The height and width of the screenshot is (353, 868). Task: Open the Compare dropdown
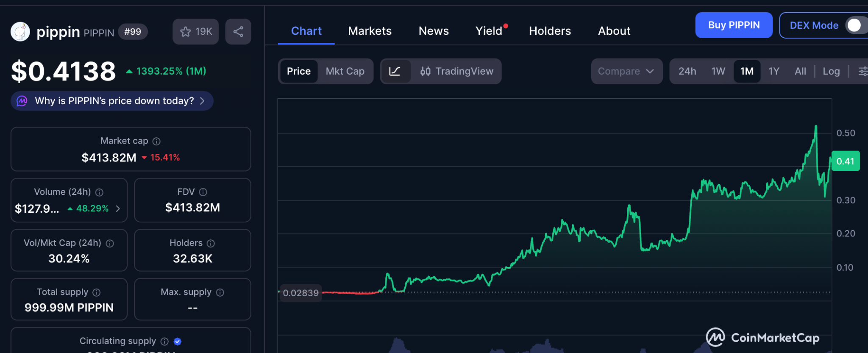click(x=627, y=71)
